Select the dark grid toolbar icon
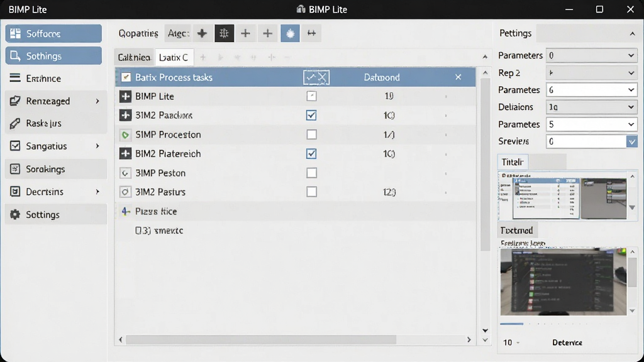 tap(225, 33)
